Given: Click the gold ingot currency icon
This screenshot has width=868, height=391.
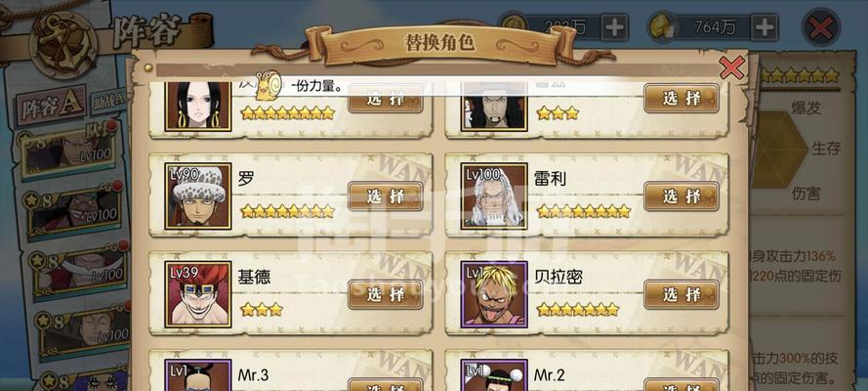Looking at the screenshot, I should [660, 27].
